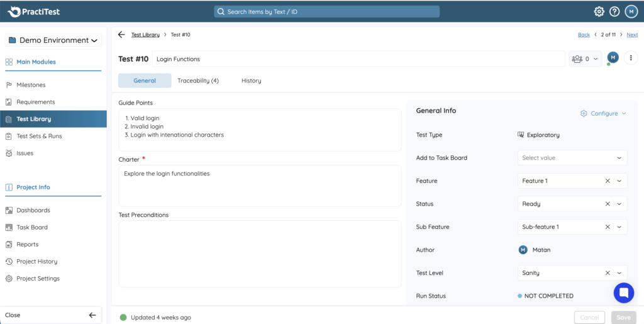Viewport: 644px width, 324px height.
Task: Switch to the History tab
Action: coord(251,81)
